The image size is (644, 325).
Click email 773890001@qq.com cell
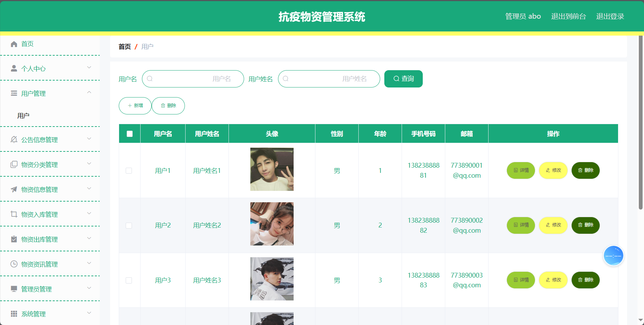tap(467, 170)
